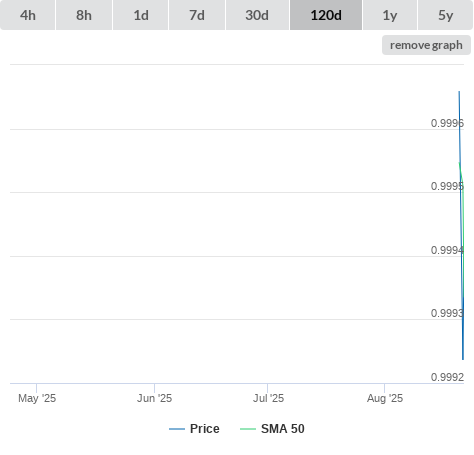Click the active 120d range tab
The image size is (474, 455).
coord(326,15)
